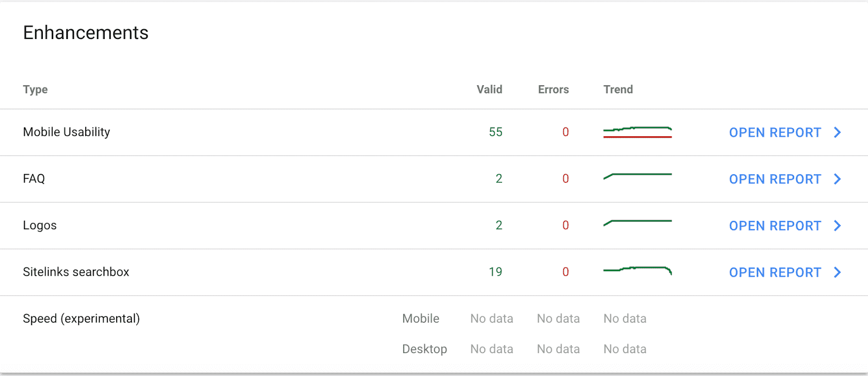Click the chevron arrow in the Logos row
The image size is (868, 376).
(838, 226)
